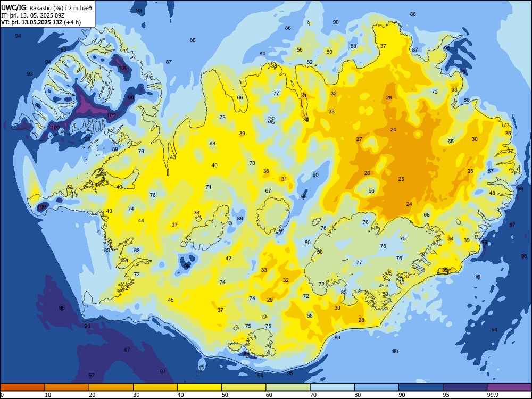Click the map value '29'

(270, 300)
